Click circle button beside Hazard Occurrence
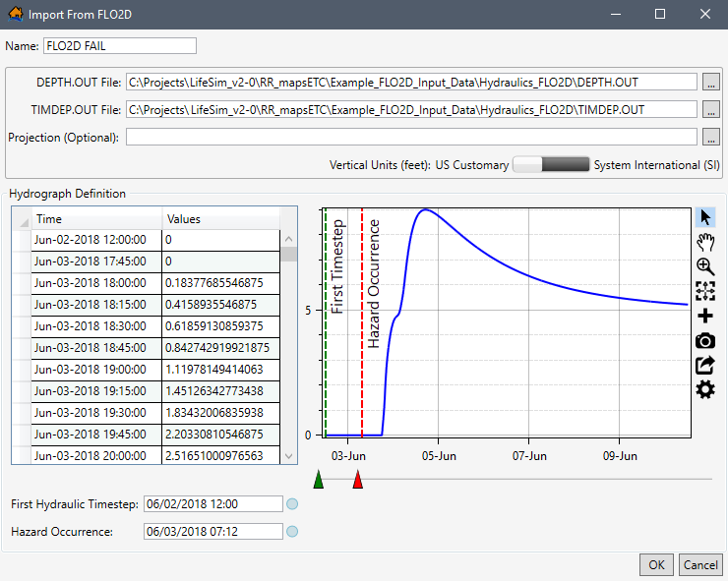The image size is (728, 581). click(292, 531)
